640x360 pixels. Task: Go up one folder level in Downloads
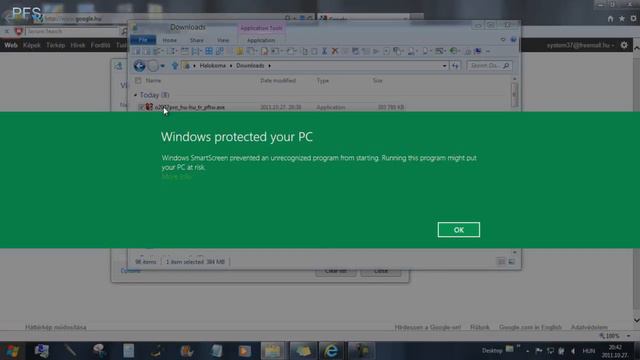coord(175,66)
